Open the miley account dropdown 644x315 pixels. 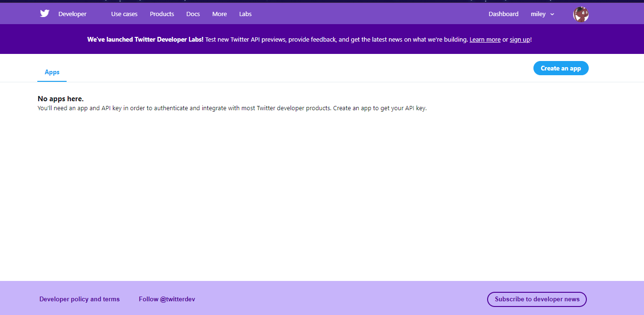click(542, 14)
